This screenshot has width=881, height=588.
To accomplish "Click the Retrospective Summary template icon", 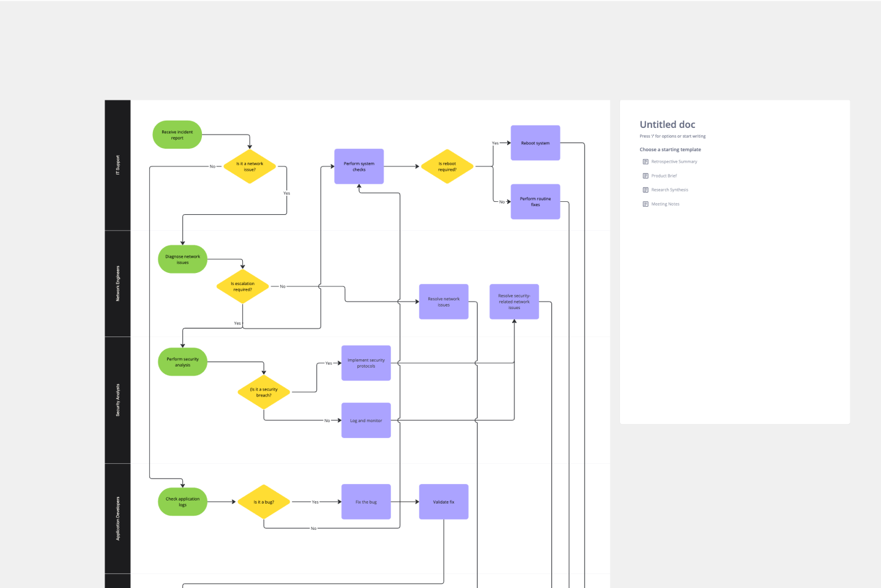I will (645, 162).
